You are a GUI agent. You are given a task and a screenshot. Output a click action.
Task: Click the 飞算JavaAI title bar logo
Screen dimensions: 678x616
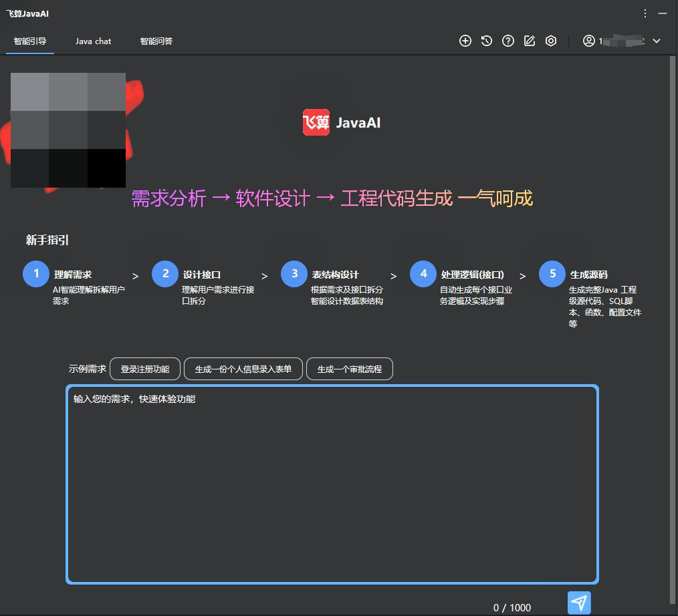[27, 13]
